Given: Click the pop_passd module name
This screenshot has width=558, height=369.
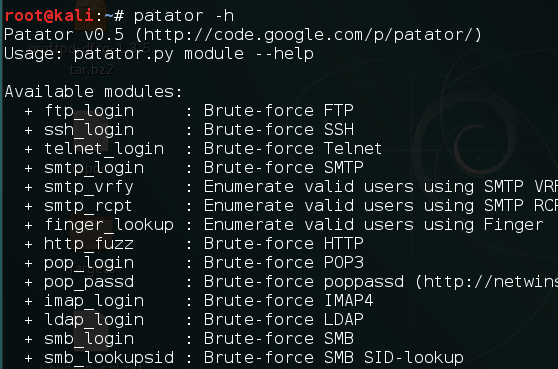Looking at the screenshot, I should 89,282.
